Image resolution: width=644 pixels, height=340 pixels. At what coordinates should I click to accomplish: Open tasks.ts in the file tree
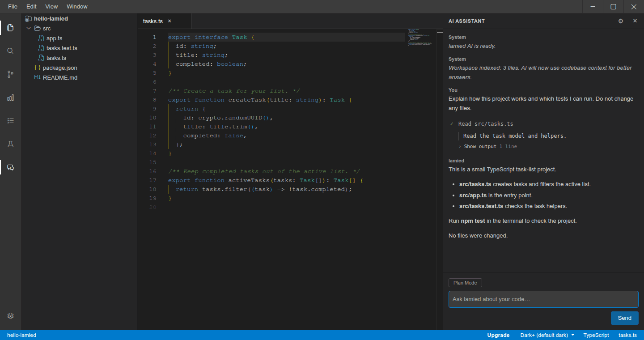(x=56, y=58)
